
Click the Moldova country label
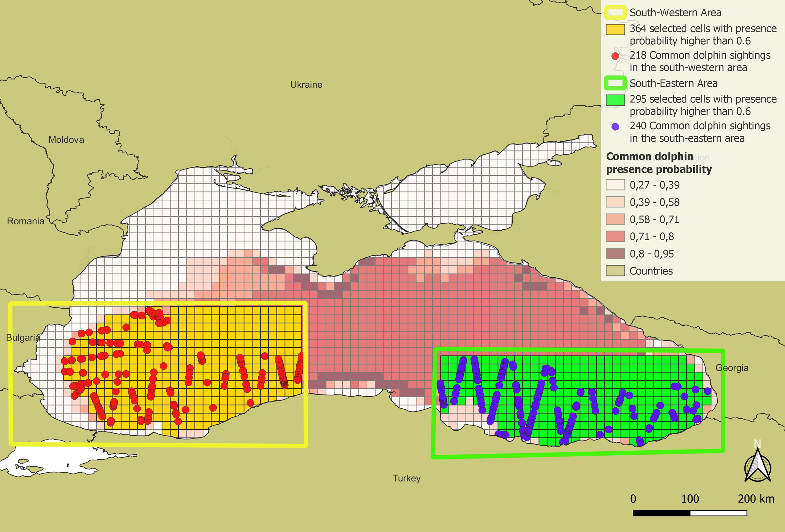point(66,139)
